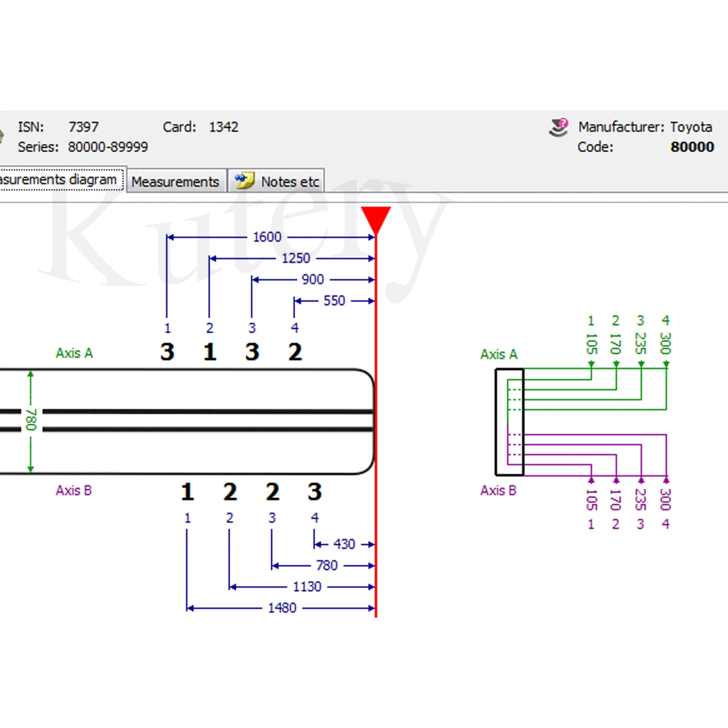Click the bold Axis B cut digit 1
The width and height of the screenshot is (728, 728).
point(187,492)
